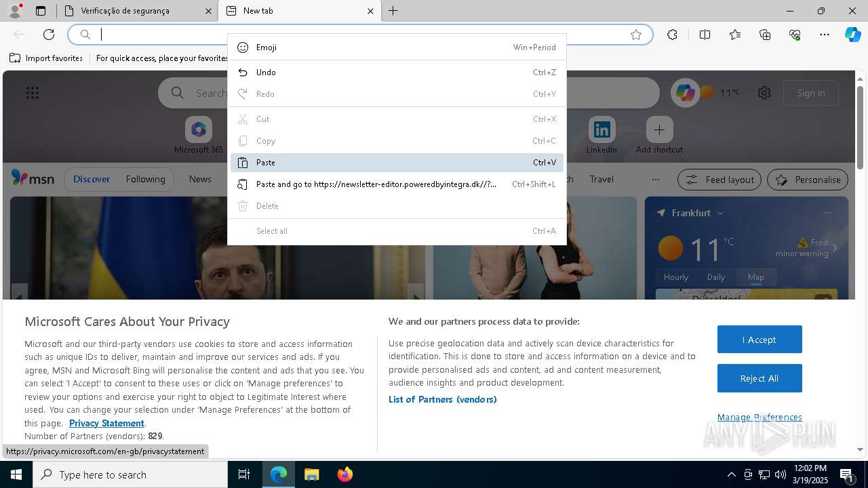Open the Discover feed tab
The image size is (868, 488).
[92, 179]
